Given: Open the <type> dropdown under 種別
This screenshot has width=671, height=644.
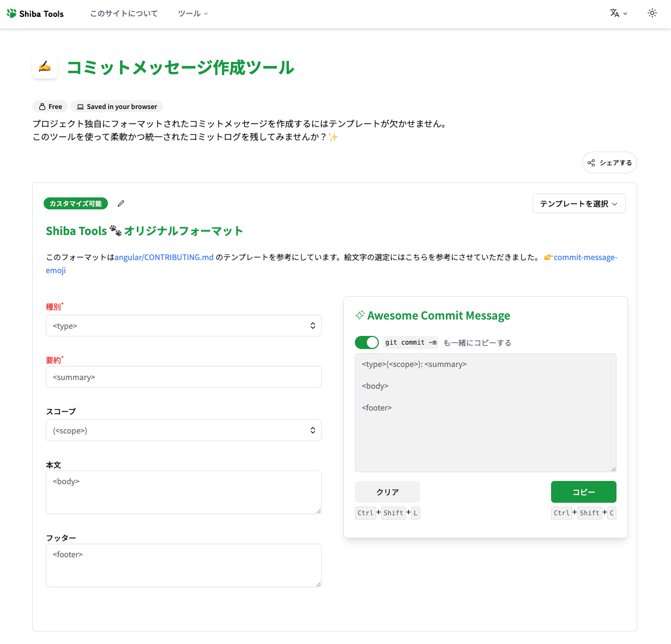Looking at the screenshot, I should click(x=184, y=325).
